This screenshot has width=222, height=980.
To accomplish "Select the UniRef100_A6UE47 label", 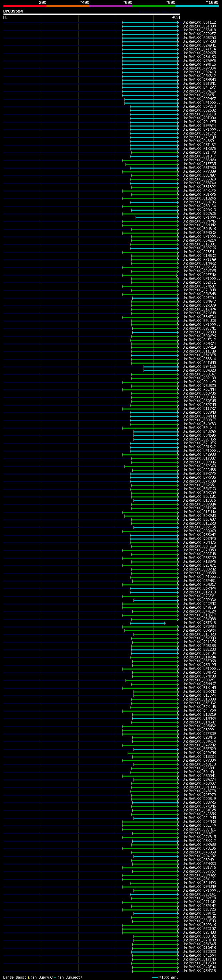I will click(x=199, y=374).
